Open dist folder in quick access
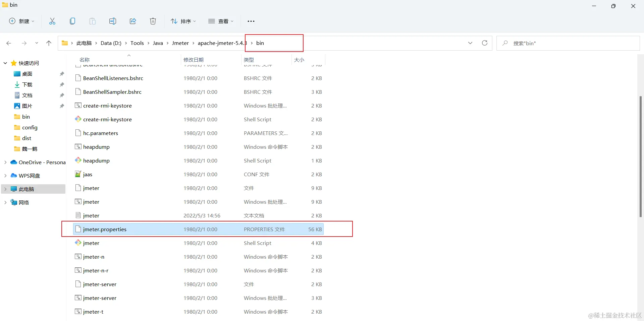 point(26,138)
